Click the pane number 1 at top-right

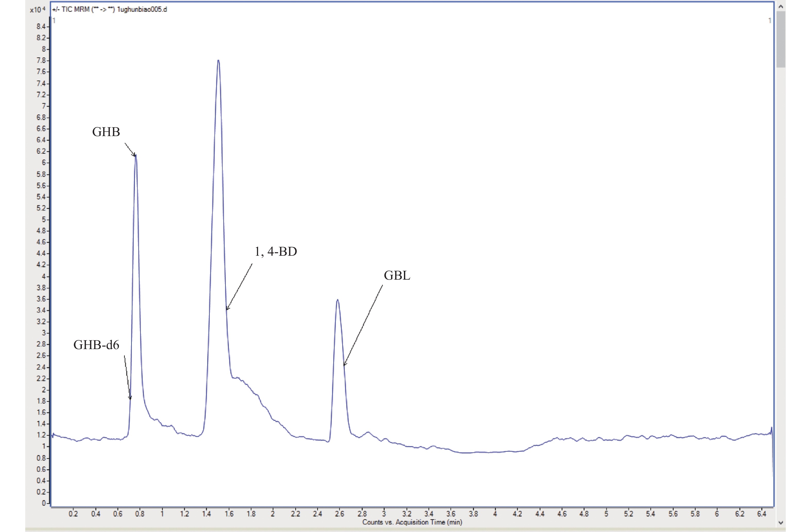(x=770, y=21)
